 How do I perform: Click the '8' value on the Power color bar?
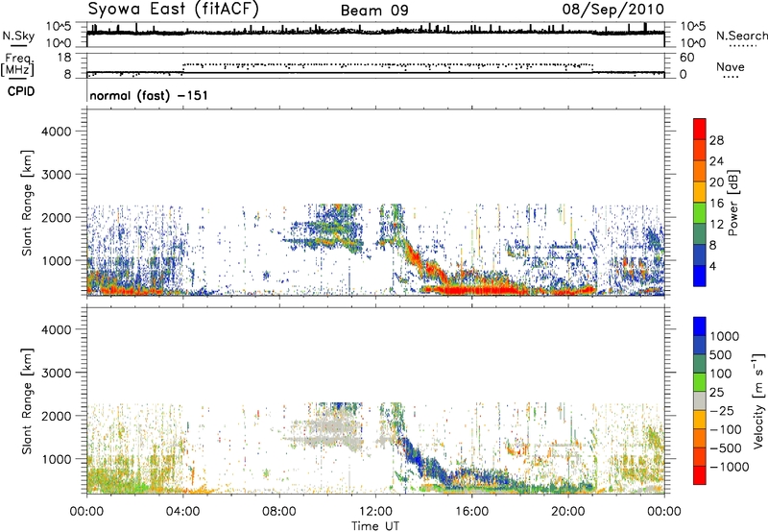[713, 246]
